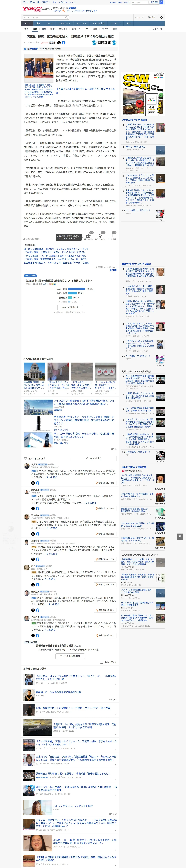Share the article on X below the headline
Viewport: 186px width, 868px height.
pos(59,43)
